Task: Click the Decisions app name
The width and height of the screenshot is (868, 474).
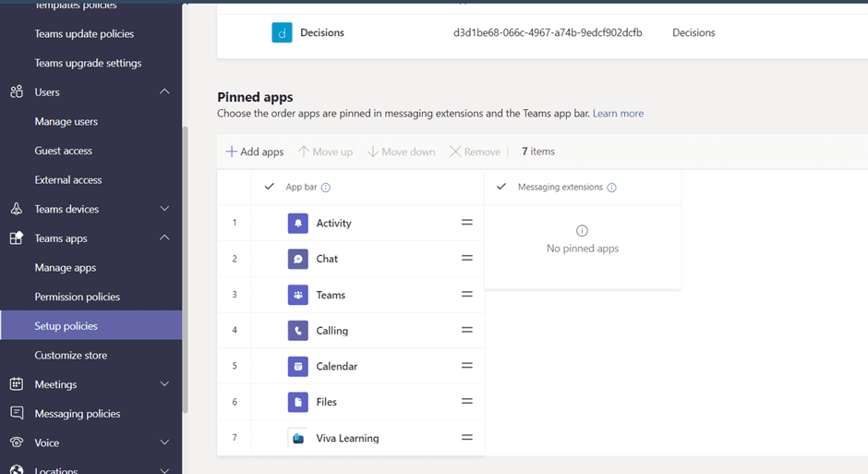Action: click(x=322, y=32)
